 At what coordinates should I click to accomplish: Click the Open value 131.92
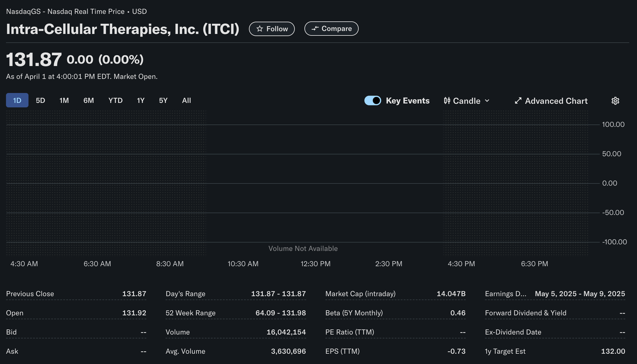(134, 313)
